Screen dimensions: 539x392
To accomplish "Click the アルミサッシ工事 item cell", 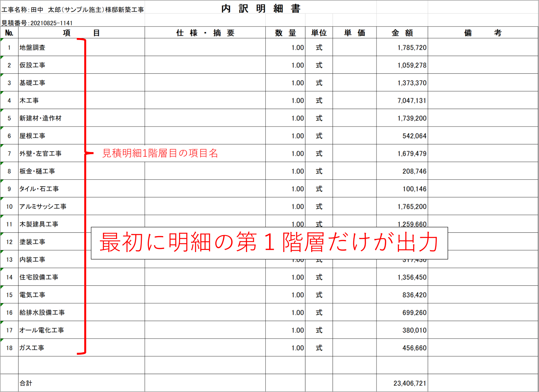I will click(43, 207).
